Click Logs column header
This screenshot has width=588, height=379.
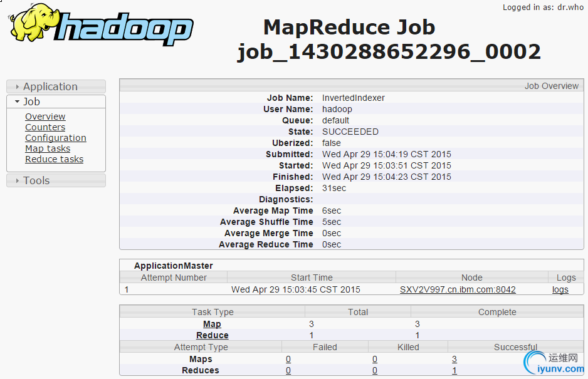566,278
